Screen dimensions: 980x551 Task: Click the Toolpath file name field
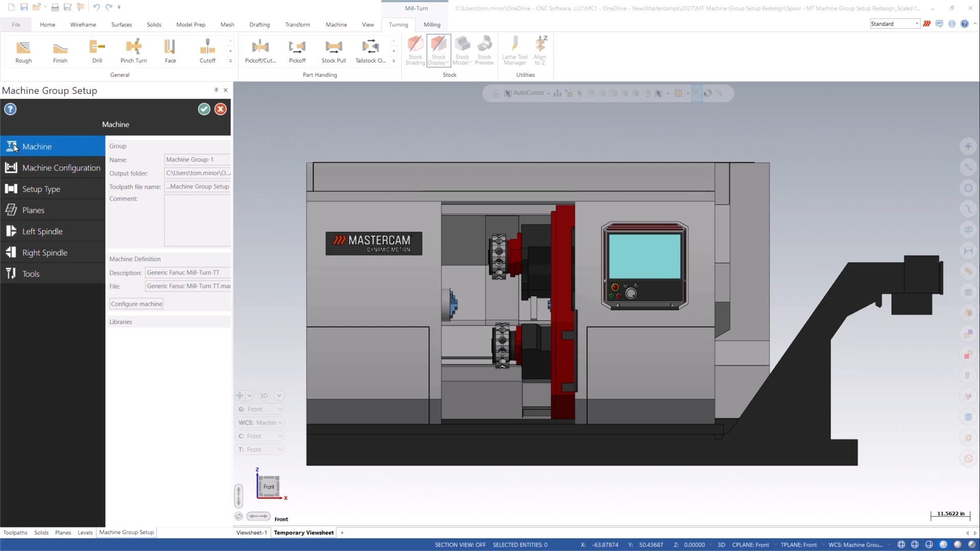[198, 187]
